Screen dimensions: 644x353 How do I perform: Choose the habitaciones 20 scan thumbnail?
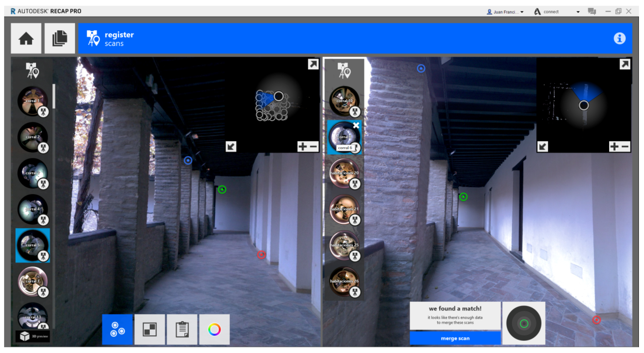coord(344,173)
